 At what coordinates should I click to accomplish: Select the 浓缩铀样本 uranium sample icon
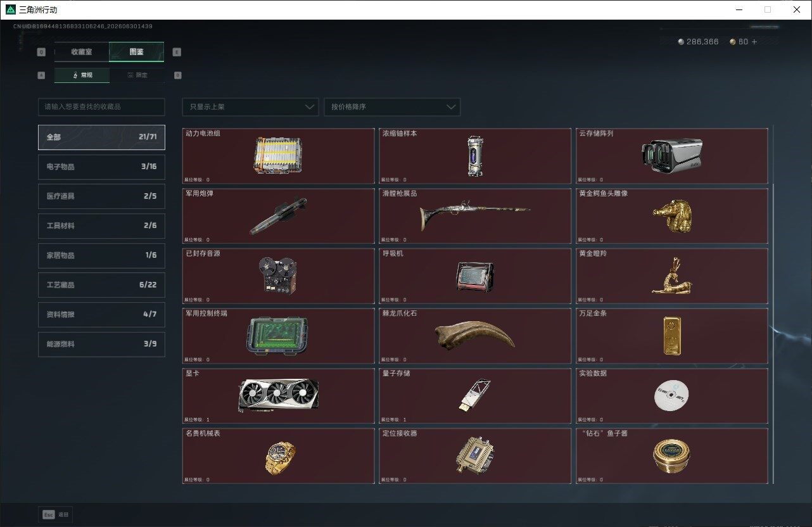(475, 156)
